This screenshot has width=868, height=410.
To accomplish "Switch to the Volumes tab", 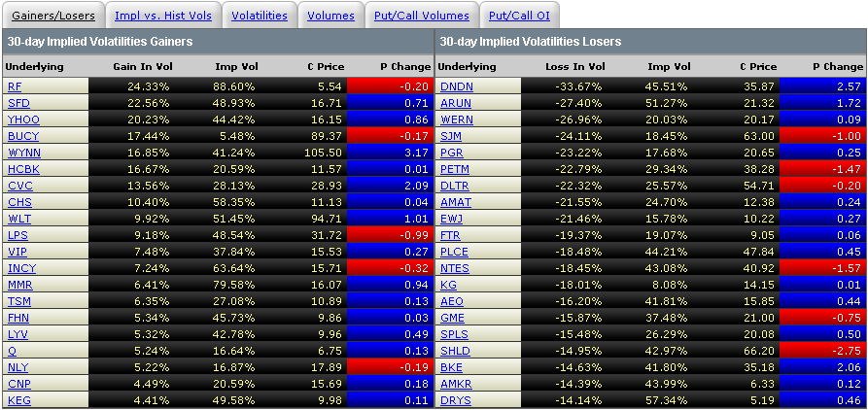I will pyautogui.click(x=331, y=16).
